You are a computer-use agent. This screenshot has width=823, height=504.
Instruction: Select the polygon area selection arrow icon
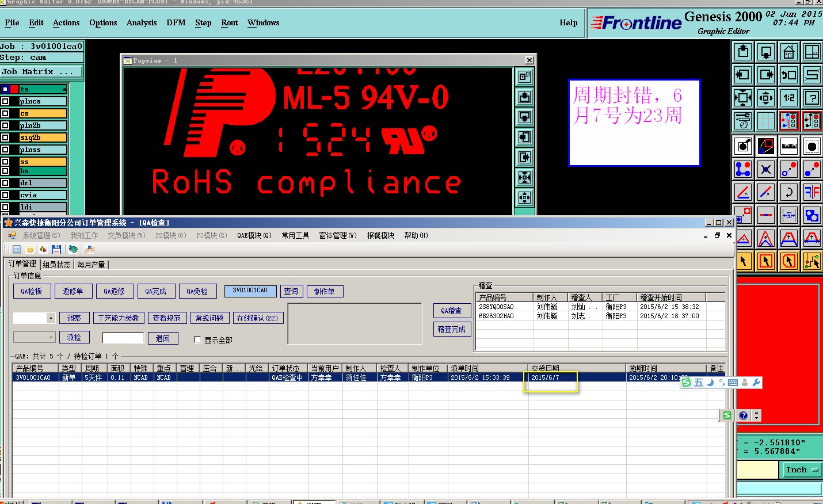click(x=789, y=261)
